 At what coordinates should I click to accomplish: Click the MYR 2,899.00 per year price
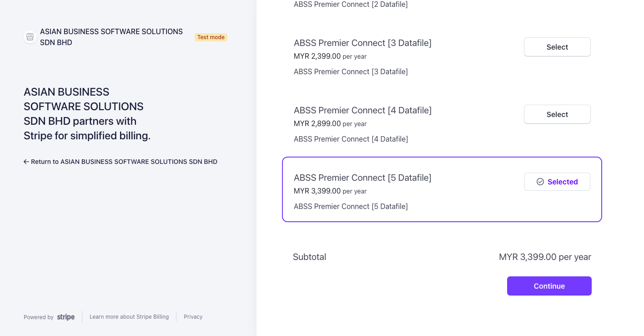(x=330, y=124)
